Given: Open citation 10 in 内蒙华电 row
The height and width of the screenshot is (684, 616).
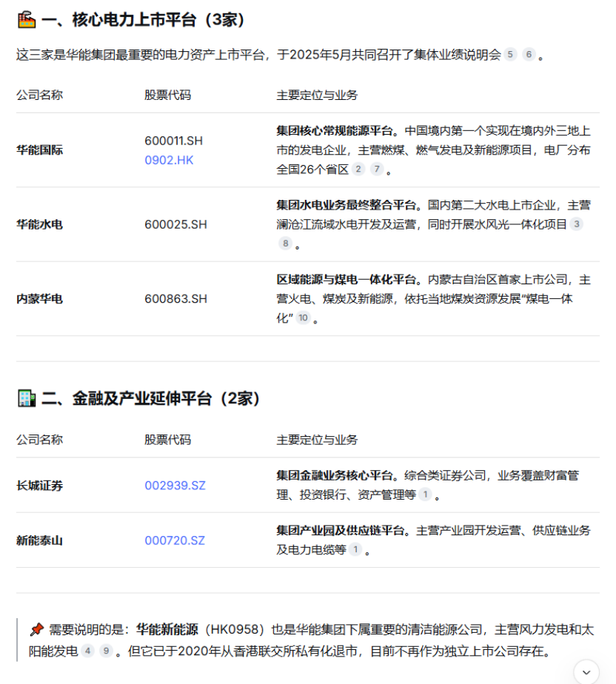Looking at the screenshot, I should tap(304, 318).
